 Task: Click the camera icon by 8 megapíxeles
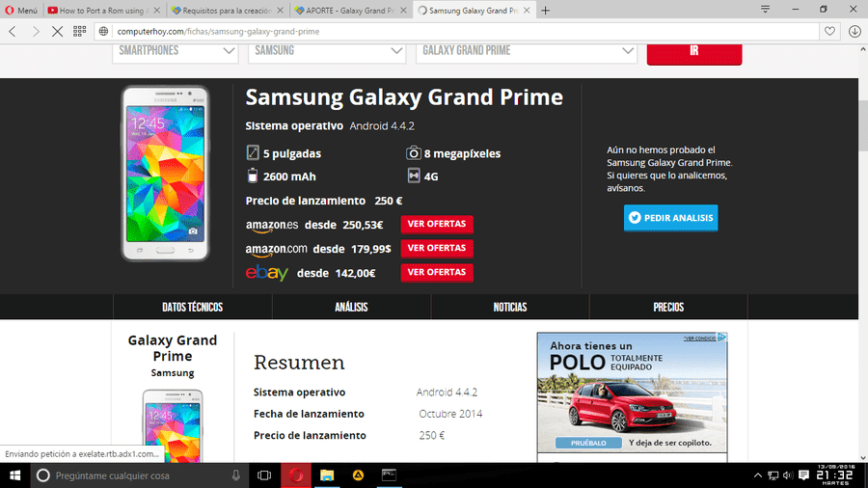pos(414,152)
